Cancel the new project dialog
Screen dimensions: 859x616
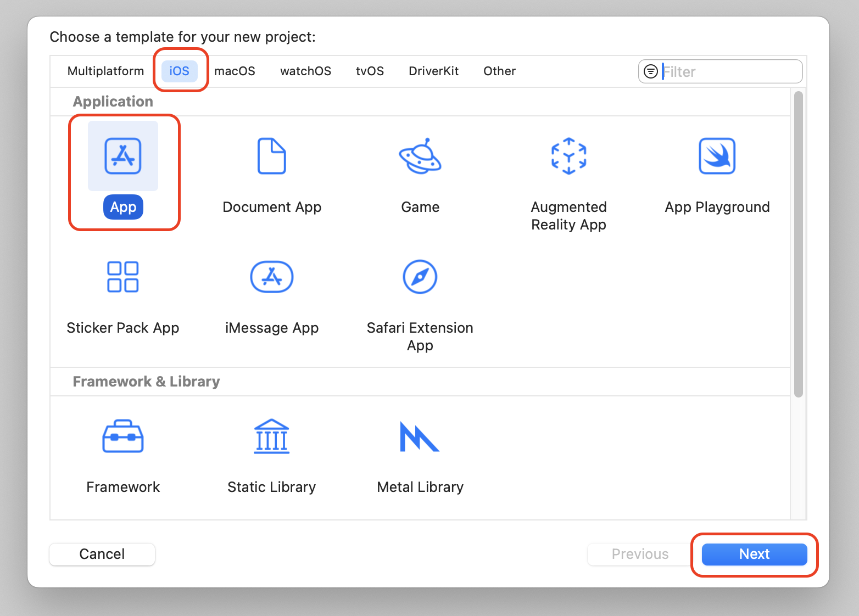[x=102, y=555]
